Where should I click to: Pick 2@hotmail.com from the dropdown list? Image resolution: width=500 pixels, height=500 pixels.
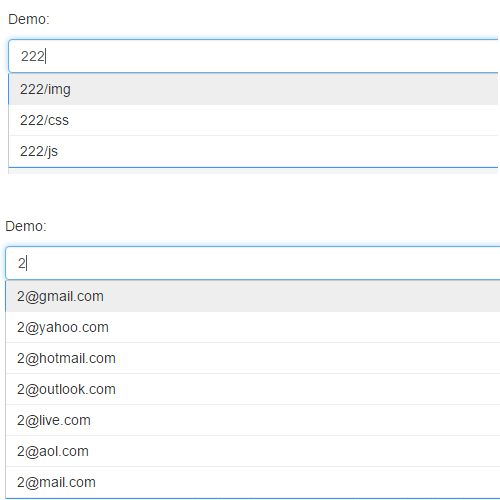point(253,358)
